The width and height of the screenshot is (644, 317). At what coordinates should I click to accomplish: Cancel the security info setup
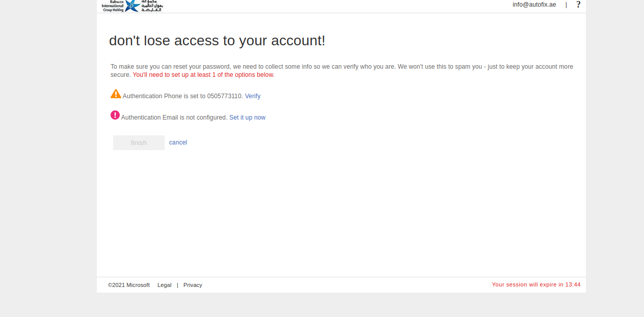click(178, 142)
